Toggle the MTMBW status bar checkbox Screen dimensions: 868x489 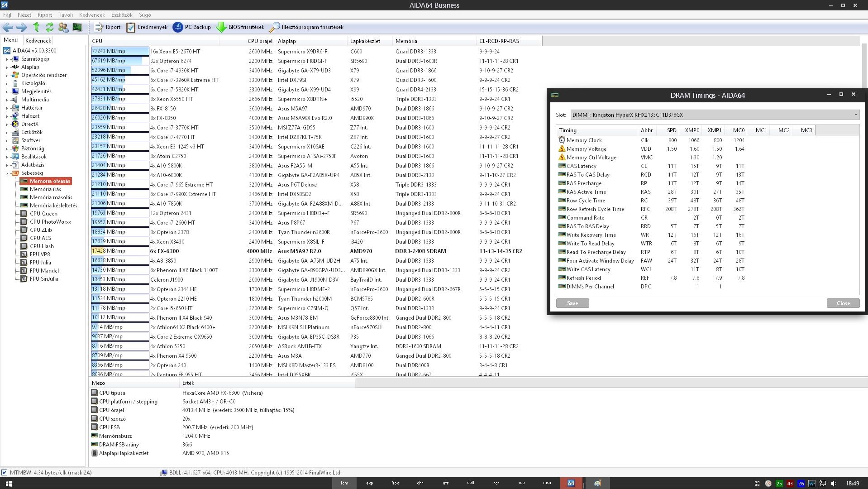tap(4, 473)
